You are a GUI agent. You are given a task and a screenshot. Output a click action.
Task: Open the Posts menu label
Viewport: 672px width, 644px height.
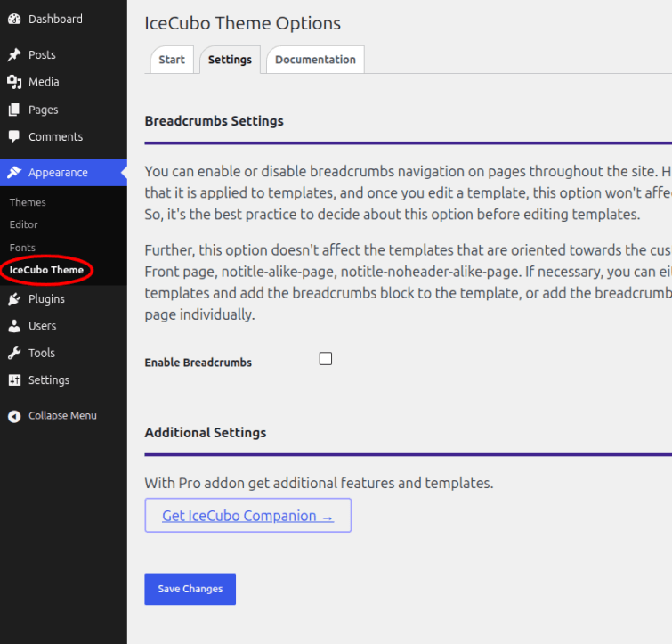[x=42, y=55]
